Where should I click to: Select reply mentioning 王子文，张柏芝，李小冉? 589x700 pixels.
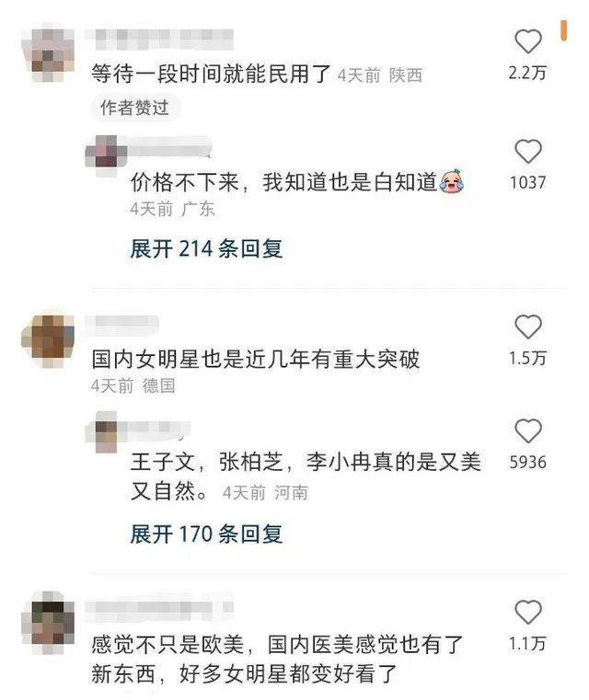click(306, 476)
